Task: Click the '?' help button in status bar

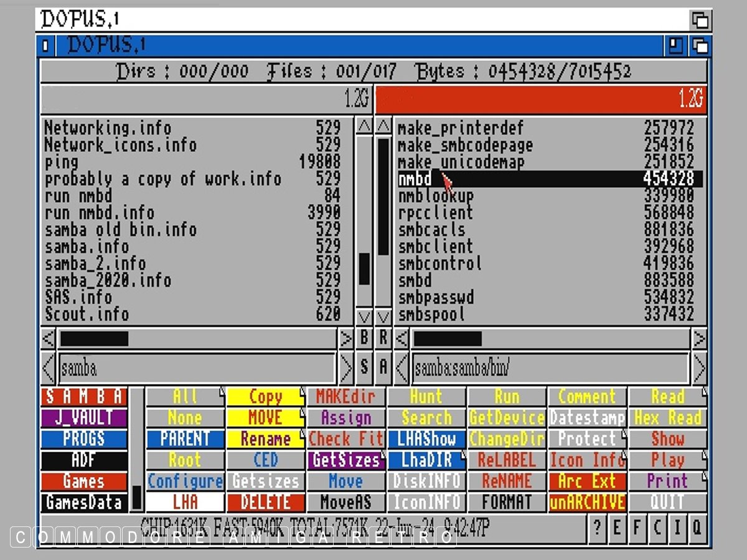Action: tap(597, 528)
